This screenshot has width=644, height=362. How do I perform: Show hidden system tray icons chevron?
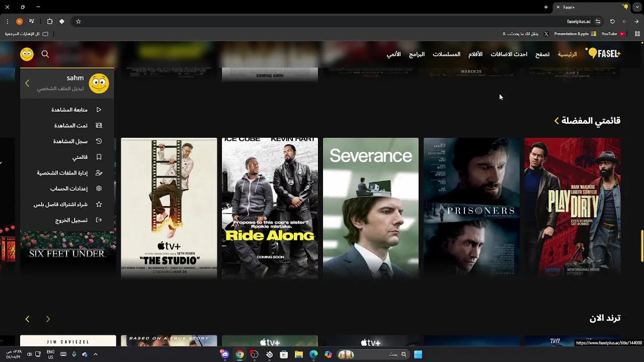pyautogui.click(x=95, y=354)
